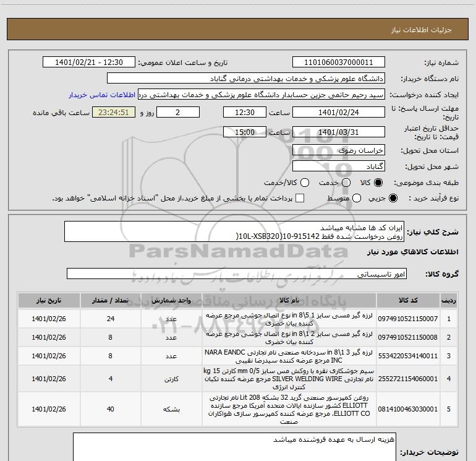Click the ELLIOTT compressor oil item name
The height and width of the screenshot is (461, 476).
289,410
